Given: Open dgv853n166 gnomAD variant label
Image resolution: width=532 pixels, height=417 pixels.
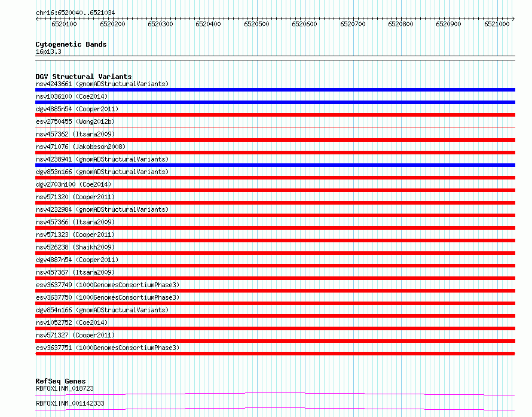Looking at the screenshot, I should 102,172.
